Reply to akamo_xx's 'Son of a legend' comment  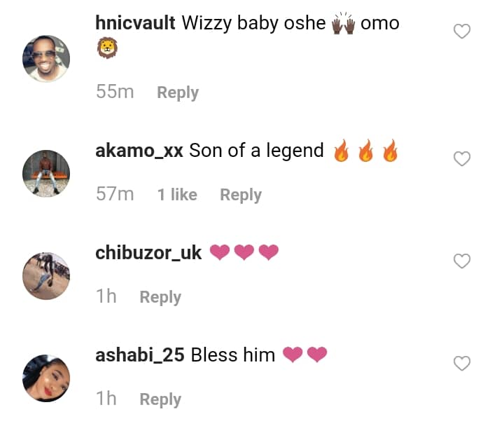coord(241,195)
